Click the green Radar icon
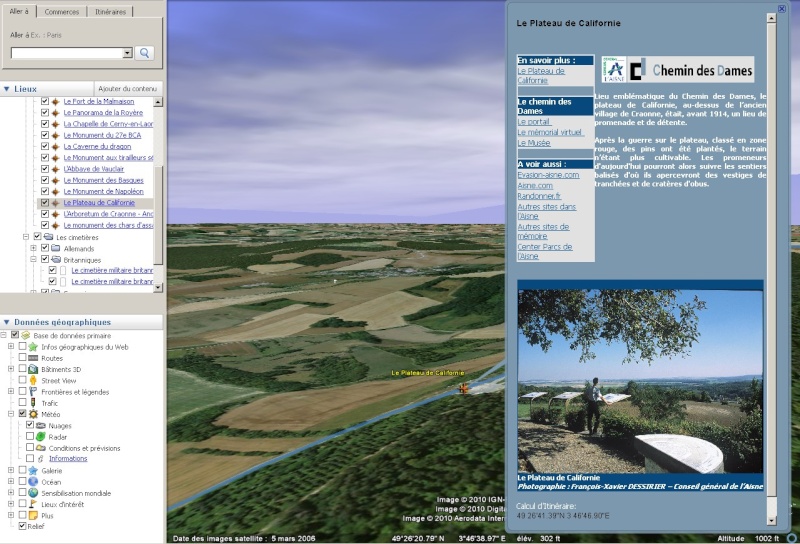Viewport: 800px width, 544px height. (x=40, y=437)
